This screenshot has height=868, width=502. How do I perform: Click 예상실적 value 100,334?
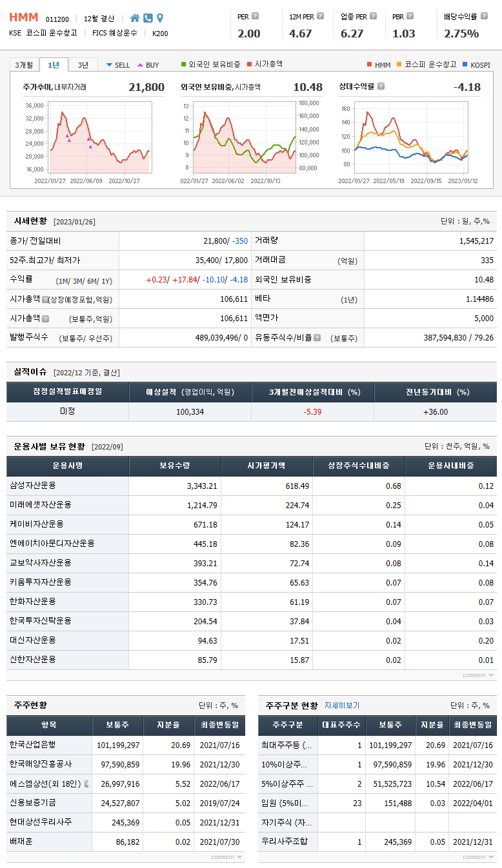pyautogui.click(x=190, y=411)
